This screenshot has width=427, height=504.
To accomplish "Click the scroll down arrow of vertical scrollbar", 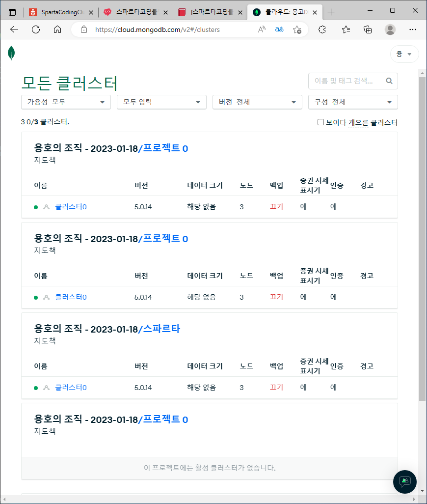I will pyautogui.click(x=422, y=491).
